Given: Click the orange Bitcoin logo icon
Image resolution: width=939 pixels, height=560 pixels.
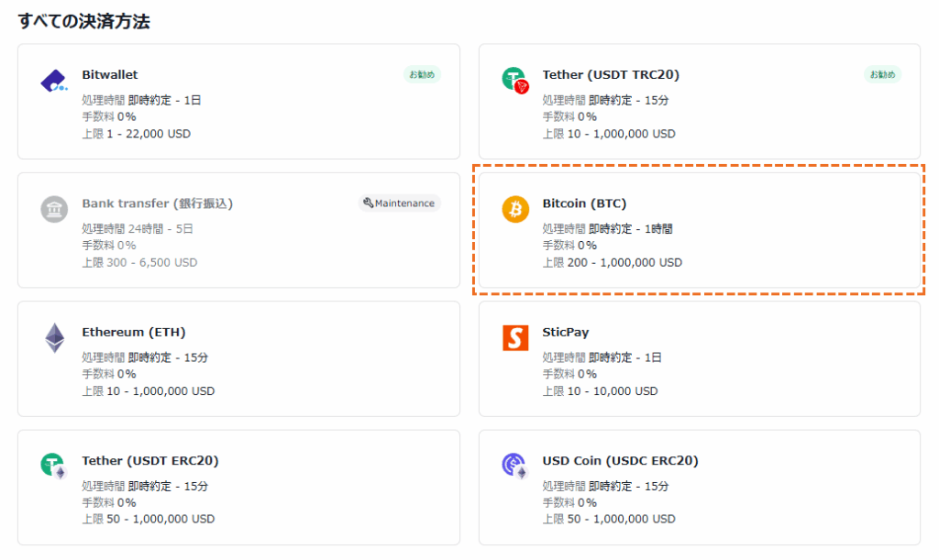Looking at the screenshot, I should click(515, 209).
